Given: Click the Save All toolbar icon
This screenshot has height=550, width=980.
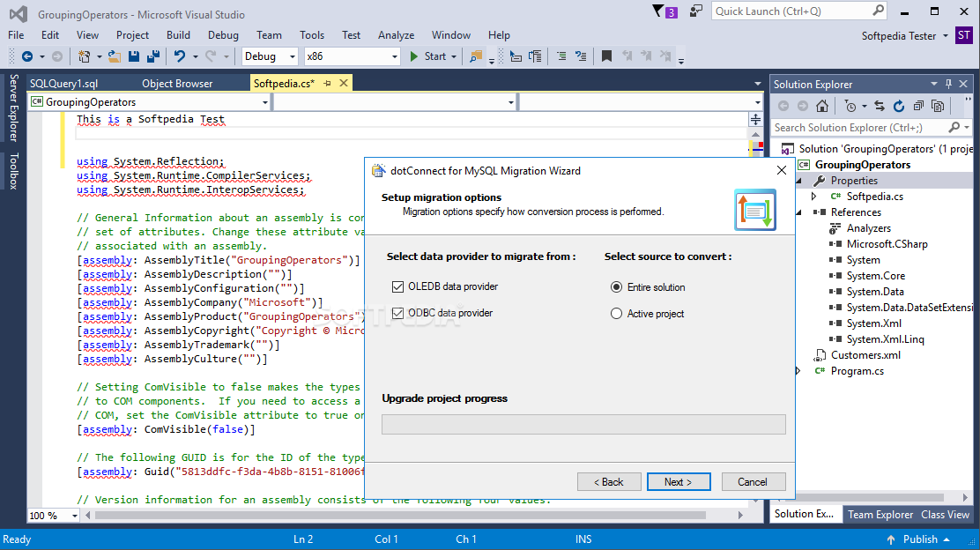Looking at the screenshot, I should click(153, 56).
